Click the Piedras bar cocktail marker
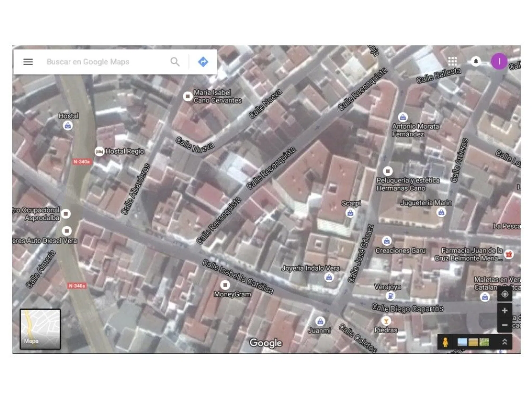The width and height of the screenshot is (532, 399). (386, 321)
